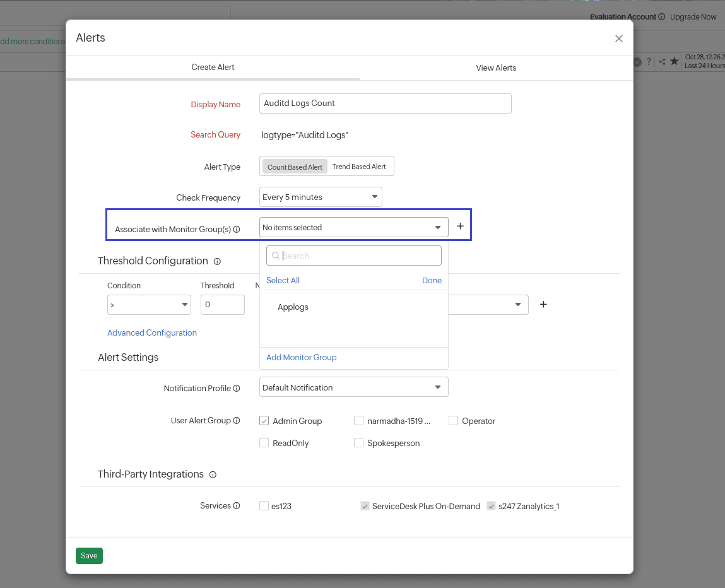Select the Trend Based Alert option
The image size is (725, 588).
coord(360,167)
